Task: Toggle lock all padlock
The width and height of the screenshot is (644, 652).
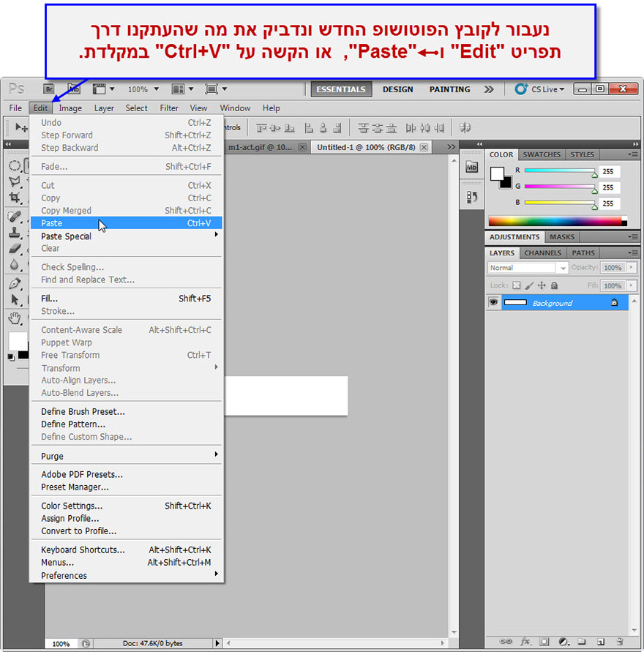Action: (554, 285)
